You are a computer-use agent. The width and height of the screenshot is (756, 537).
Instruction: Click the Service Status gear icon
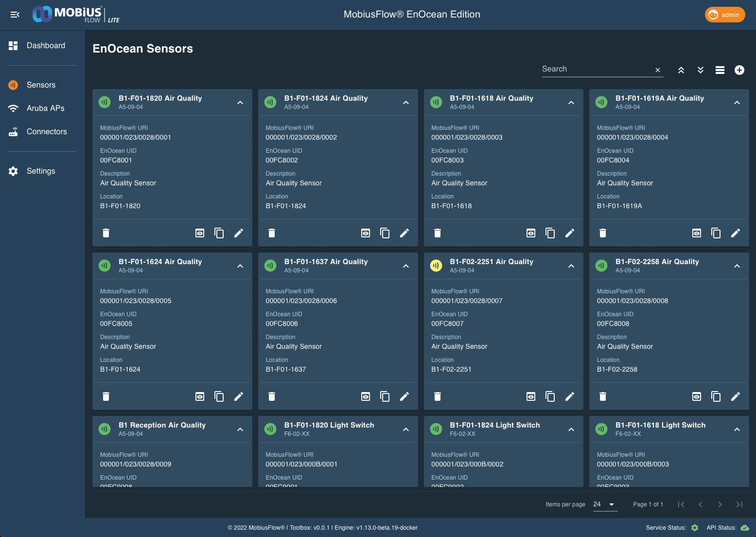(694, 528)
